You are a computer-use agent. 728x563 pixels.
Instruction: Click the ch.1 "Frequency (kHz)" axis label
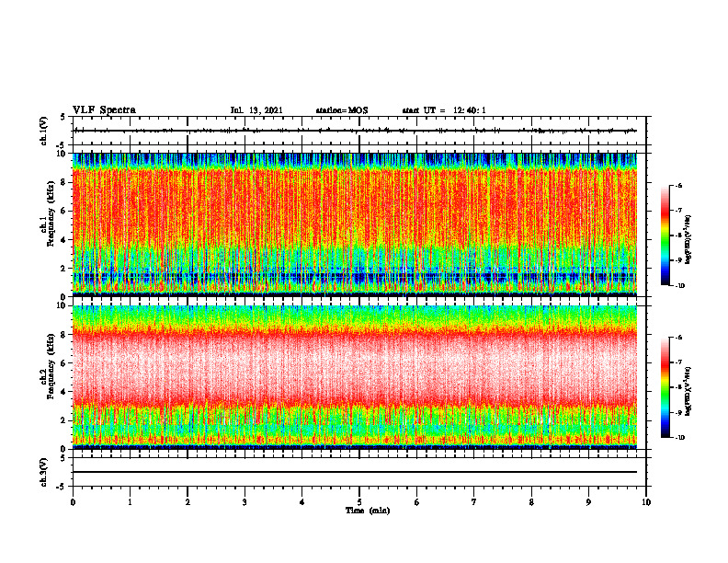coord(51,214)
